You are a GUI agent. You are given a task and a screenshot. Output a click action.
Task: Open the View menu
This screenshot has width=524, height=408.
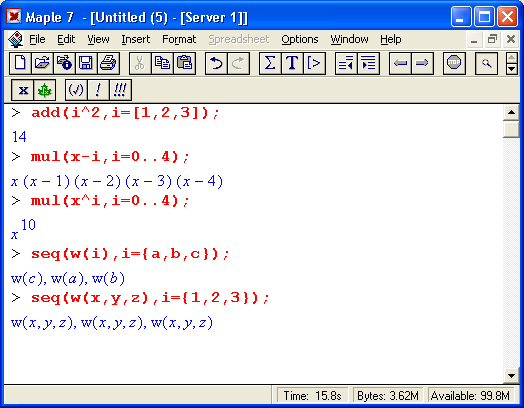click(x=98, y=39)
